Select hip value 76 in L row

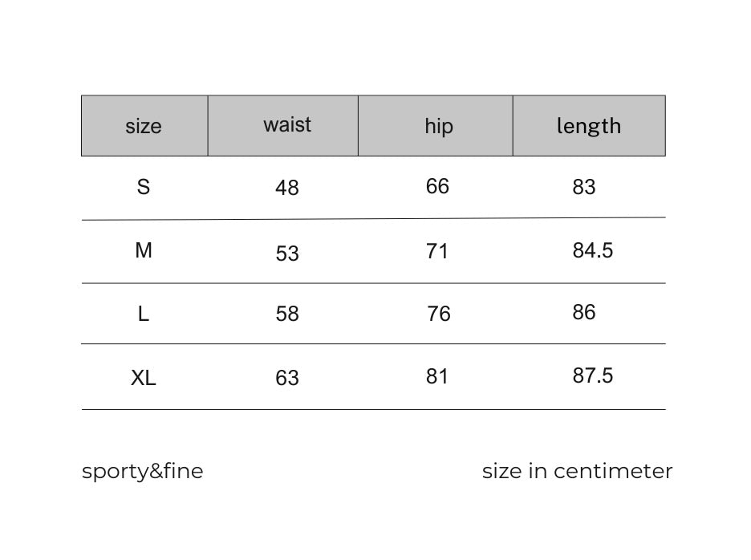(x=439, y=314)
